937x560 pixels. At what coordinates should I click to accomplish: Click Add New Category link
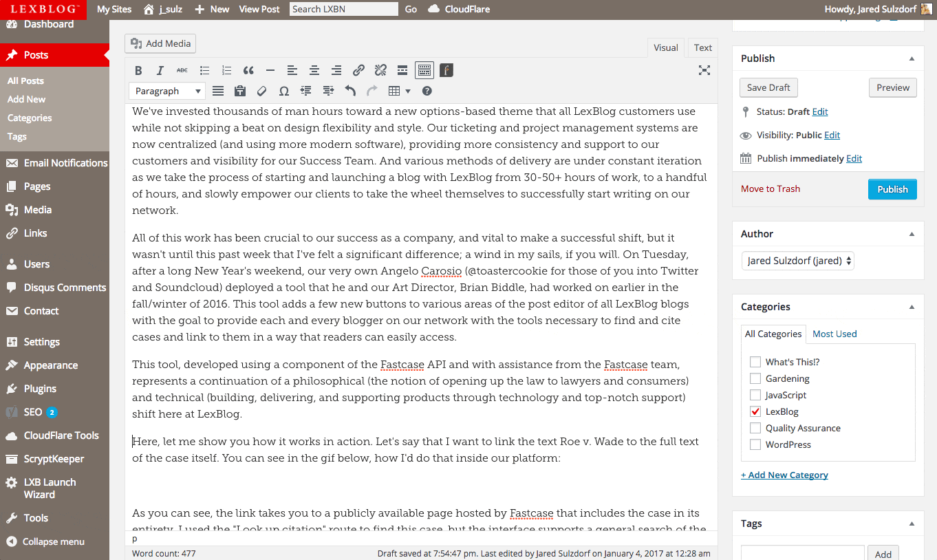click(784, 475)
